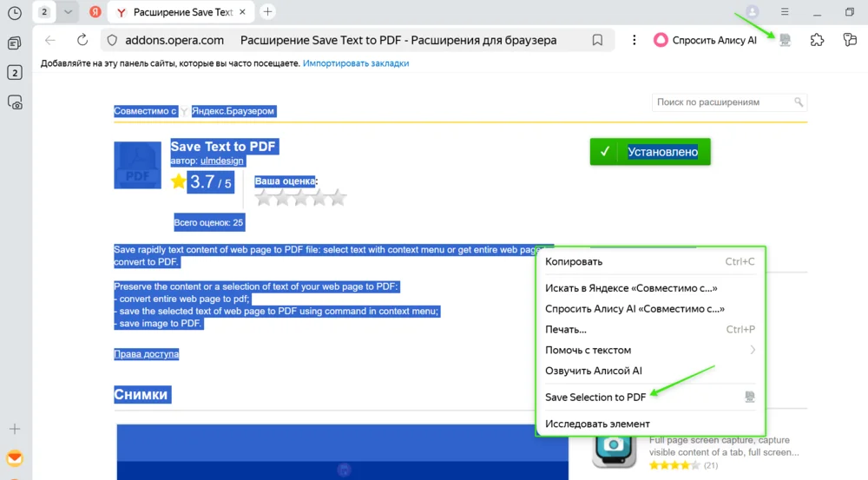Click the Yandex Browser compatibility label
The image size is (868, 480).
(x=233, y=111)
